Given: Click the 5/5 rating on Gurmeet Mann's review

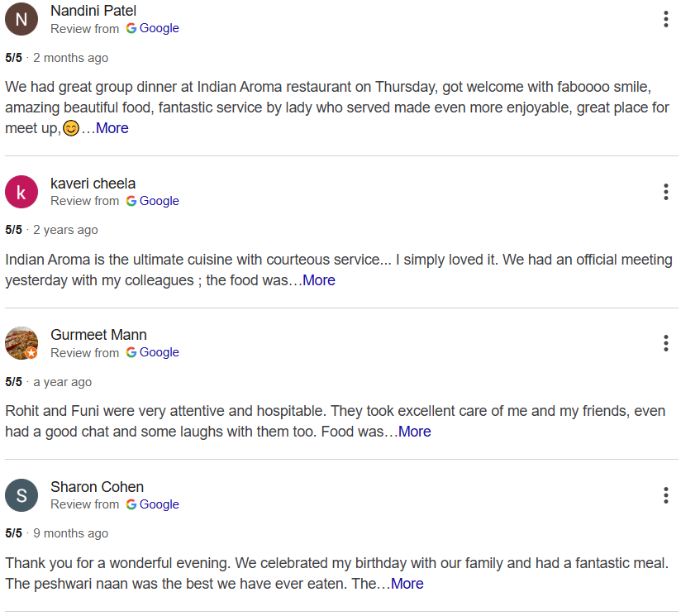Looking at the screenshot, I should 14,382.
